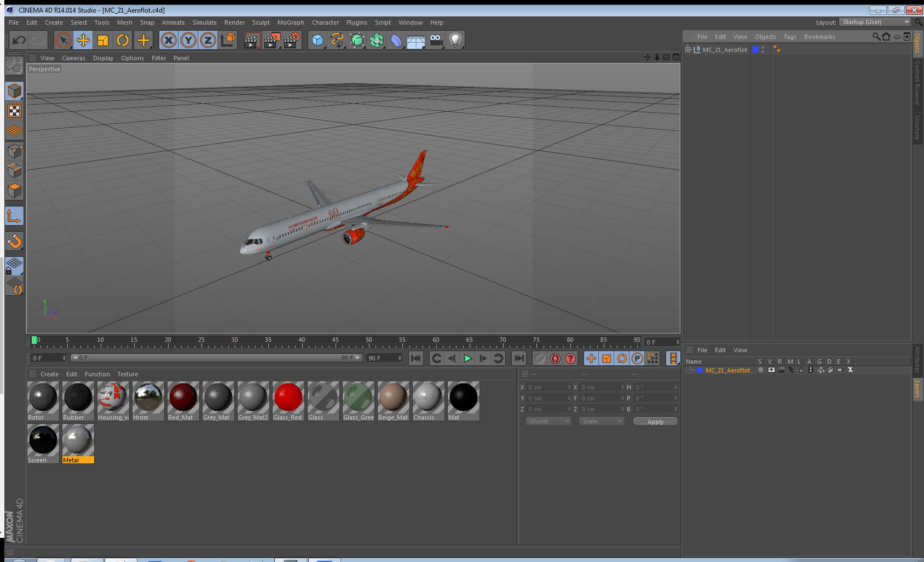Toggle parameter keyframe recording
Image resolution: width=924 pixels, height=562 pixels.
point(637,358)
